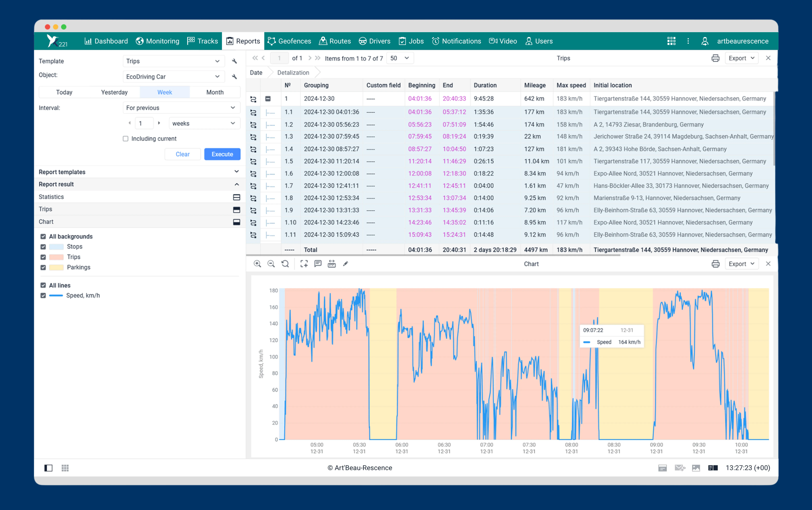
Task: Uncheck the Parkings background checkbox
Action: (43, 267)
